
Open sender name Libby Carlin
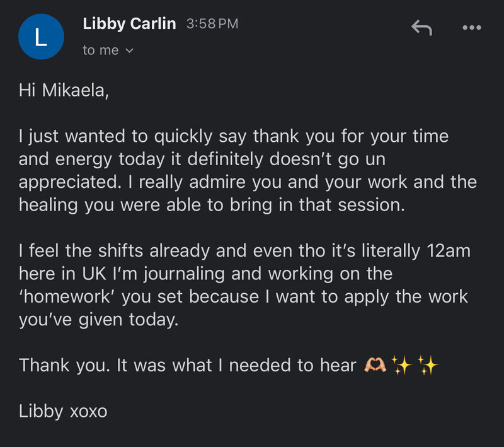pyautogui.click(x=130, y=25)
